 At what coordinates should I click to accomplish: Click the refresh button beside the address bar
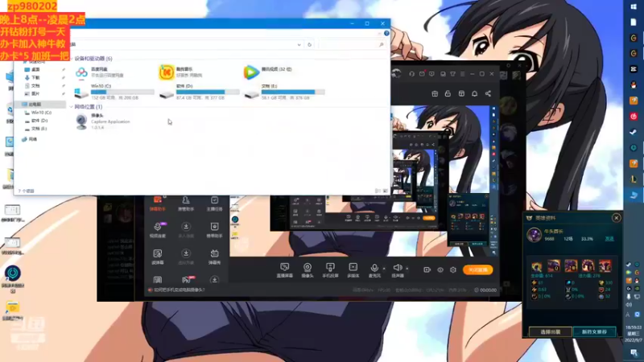click(x=310, y=44)
